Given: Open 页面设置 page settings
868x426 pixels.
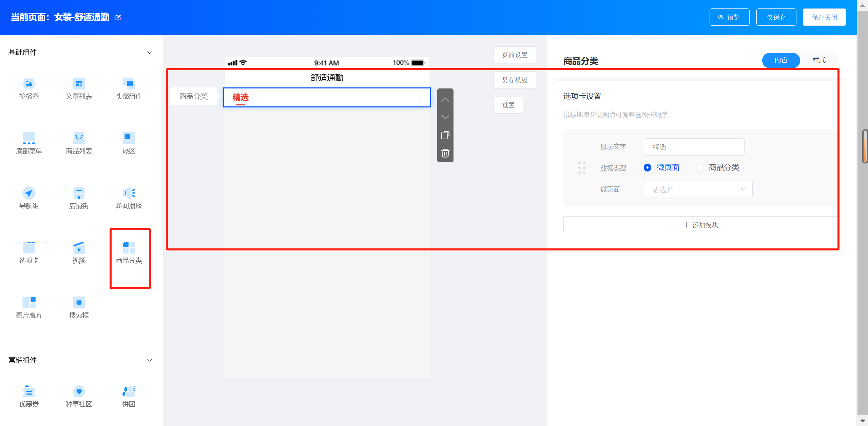Looking at the screenshot, I should tap(515, 55).
